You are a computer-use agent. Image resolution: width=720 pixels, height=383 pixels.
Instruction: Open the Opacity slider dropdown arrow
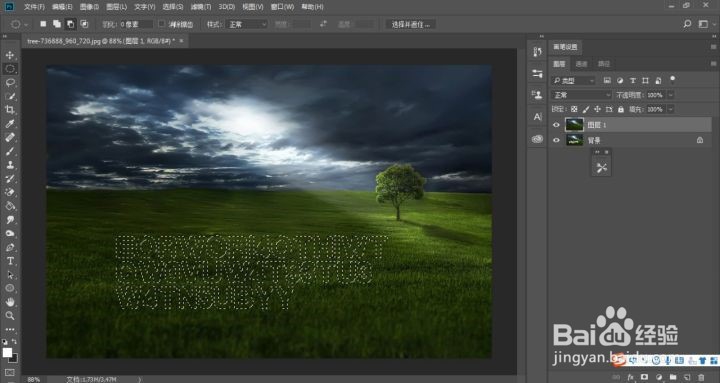[671, 95]
